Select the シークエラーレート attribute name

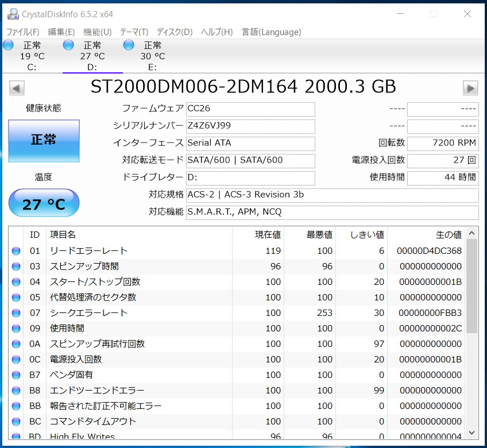click(89, 313)
